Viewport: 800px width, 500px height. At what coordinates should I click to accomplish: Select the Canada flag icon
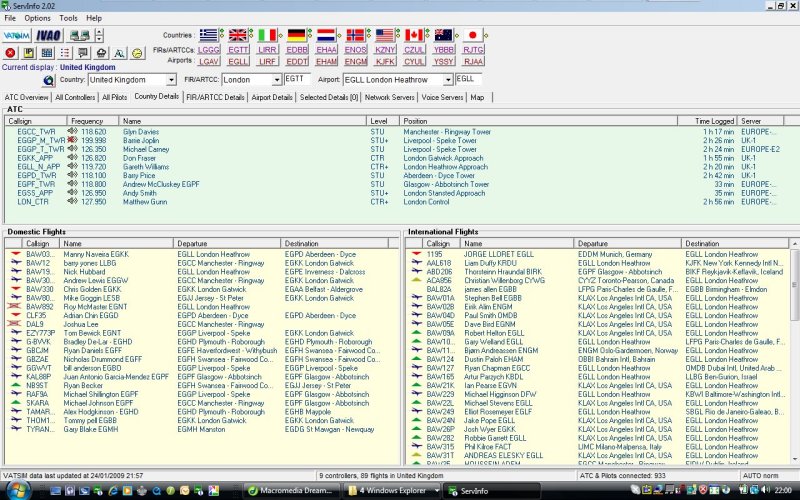(414, 34)
